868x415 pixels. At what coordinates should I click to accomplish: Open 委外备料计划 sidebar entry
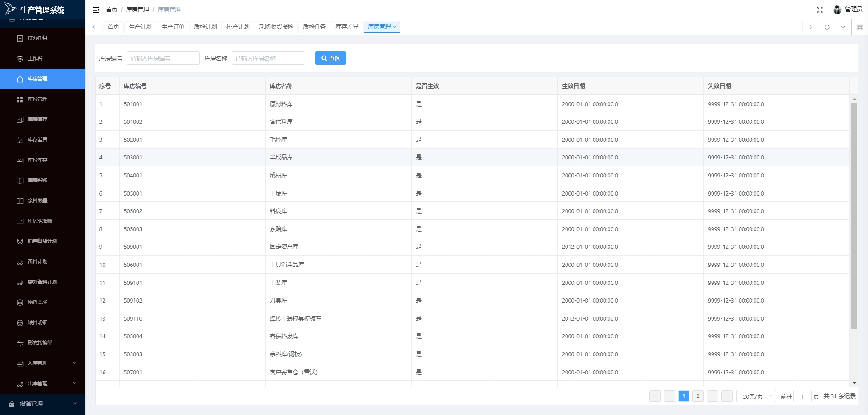(42, 282)
